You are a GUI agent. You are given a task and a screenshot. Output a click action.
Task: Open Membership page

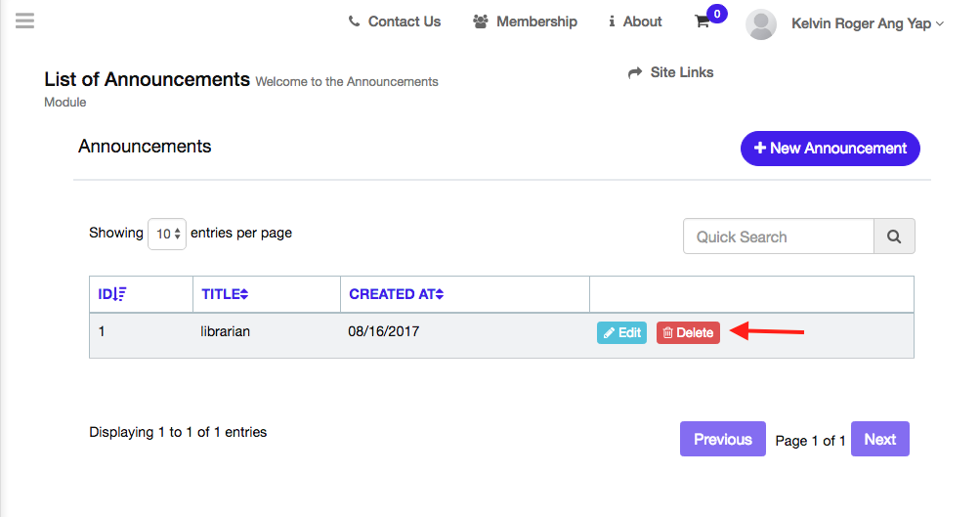pyautogui.click(x=525, y=22)
